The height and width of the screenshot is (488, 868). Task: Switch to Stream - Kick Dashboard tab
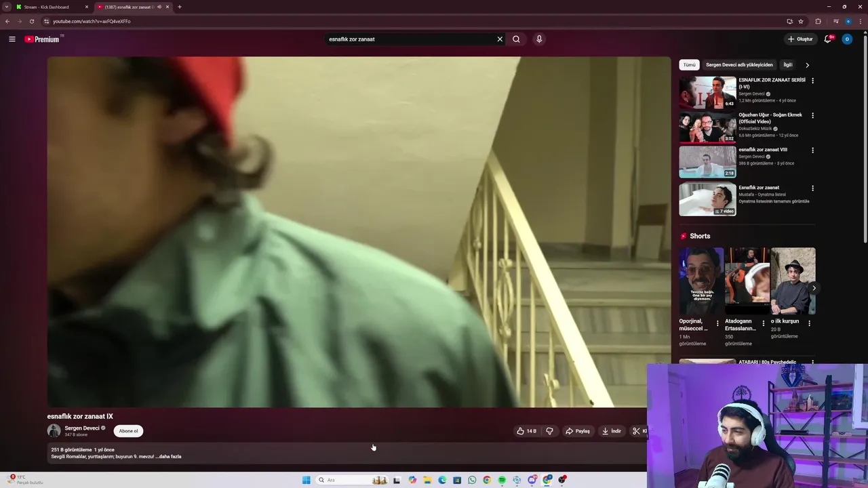click(53, 7)
